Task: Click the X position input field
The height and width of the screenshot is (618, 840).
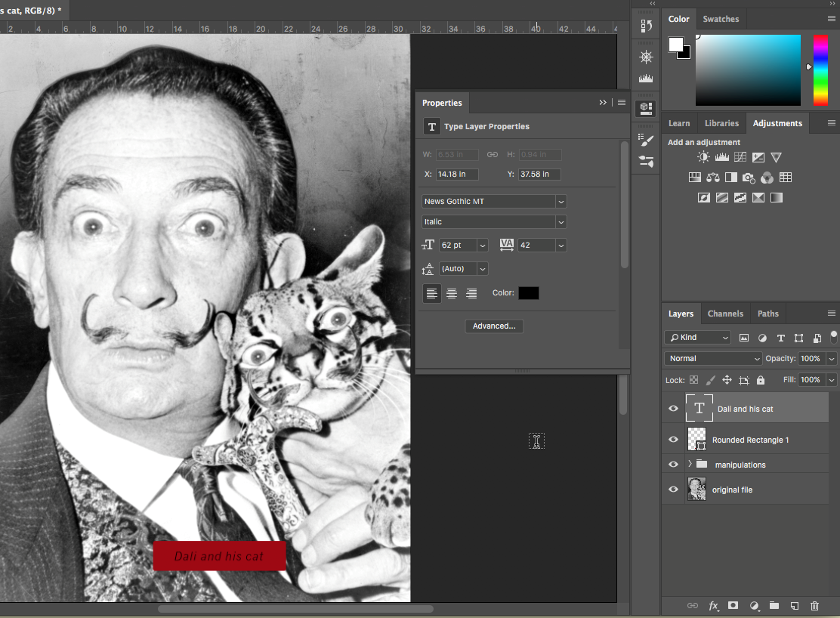Action: 457,175
